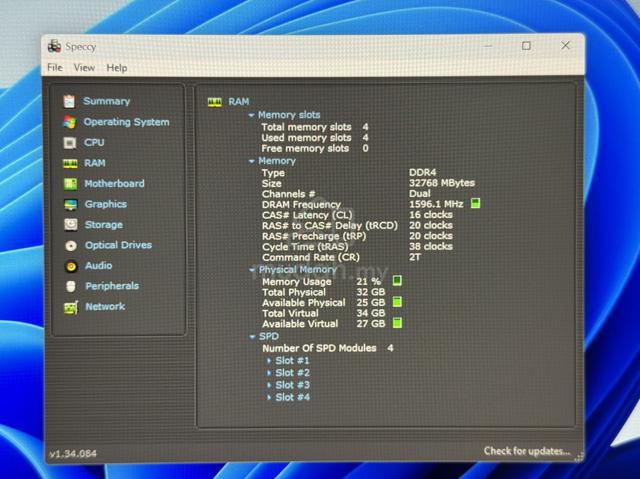Image resolution: width=640 pixels, height=479 pixels.
Task: Close the Speccy window
Action: (565, 45)
